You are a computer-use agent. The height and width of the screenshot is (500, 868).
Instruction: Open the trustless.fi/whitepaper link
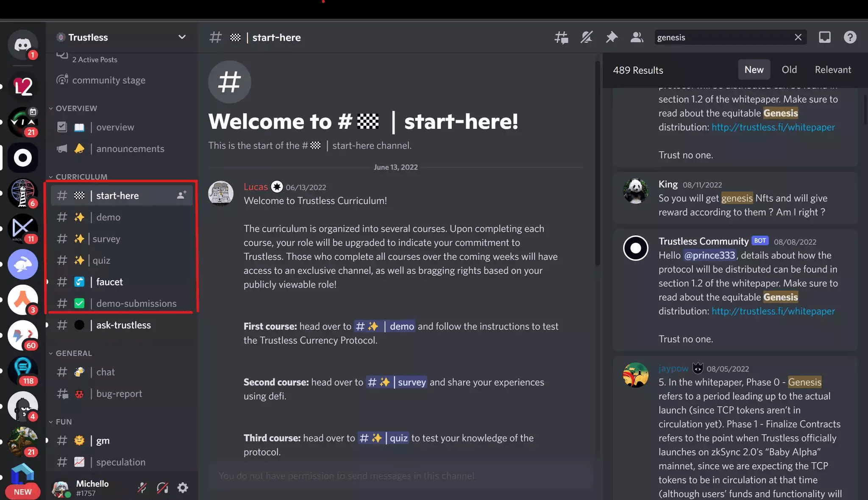(773, 311)
